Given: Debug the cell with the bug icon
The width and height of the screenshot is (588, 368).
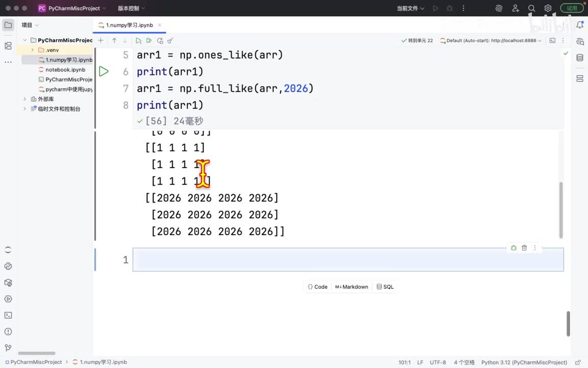Looking at the screenshot, I should tap(514, 248).
